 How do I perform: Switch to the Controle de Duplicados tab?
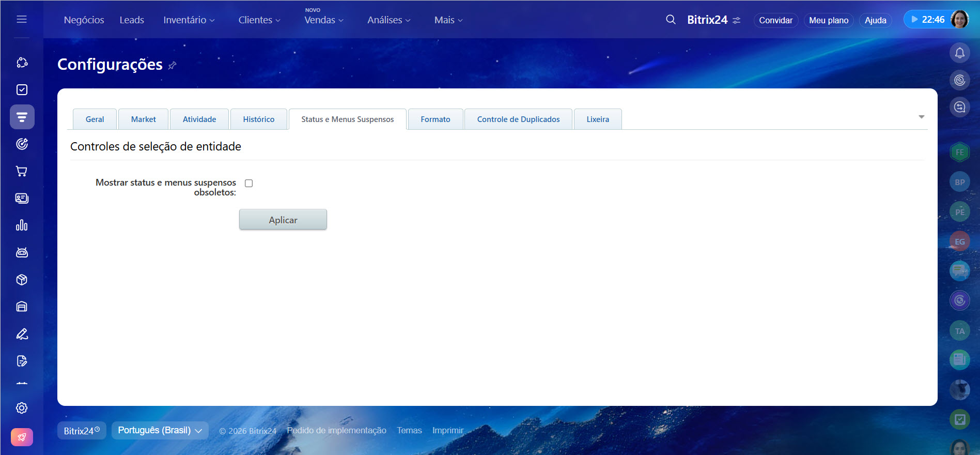[x=518, y=119]
